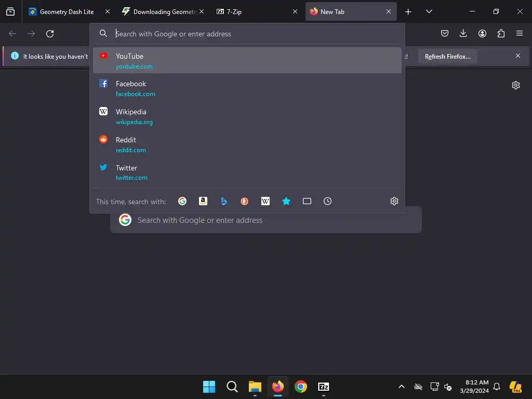This screenshot has height=399, width=532.
Task: Open 7-Zip from the taskbar
Action: [324, 387]
